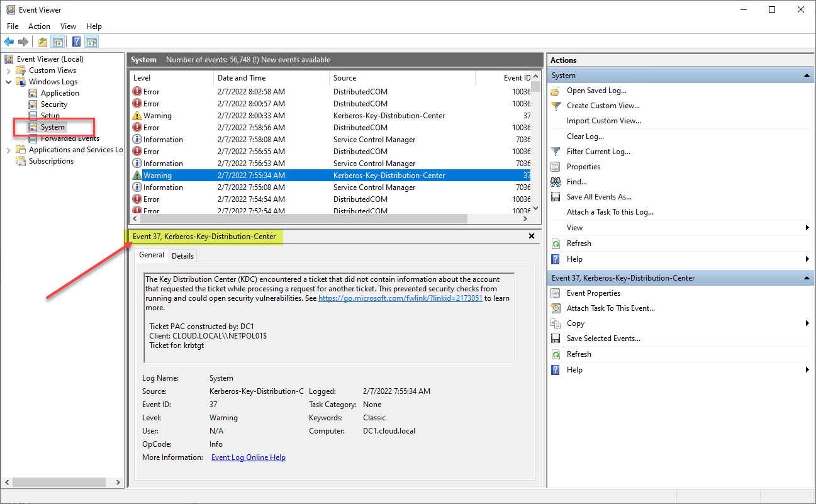Expand the Custom Views tree node
816x504 pixels.
(x=9, y=70)
